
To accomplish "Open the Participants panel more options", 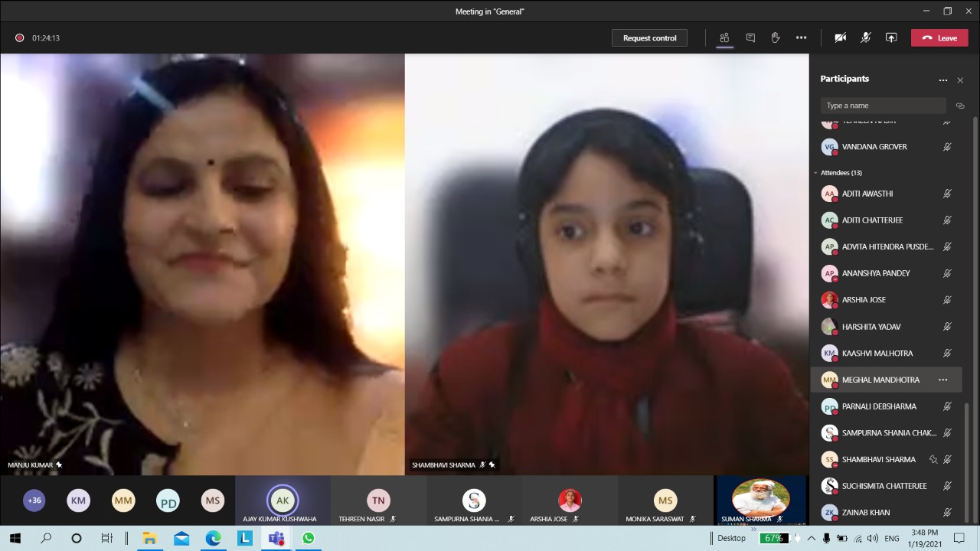I will pyautogui.click(x=942, y=80).
